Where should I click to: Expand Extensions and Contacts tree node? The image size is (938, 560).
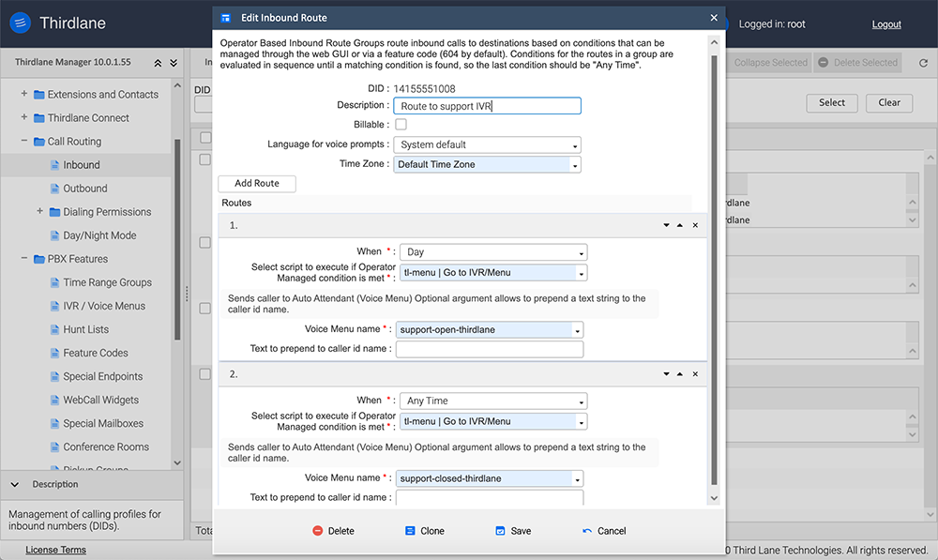24,95
